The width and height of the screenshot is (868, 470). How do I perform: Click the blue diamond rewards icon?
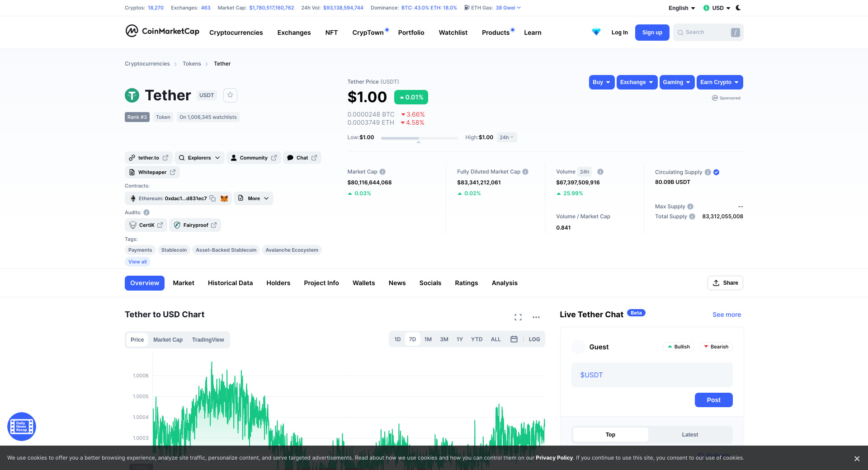click(596, 32)
